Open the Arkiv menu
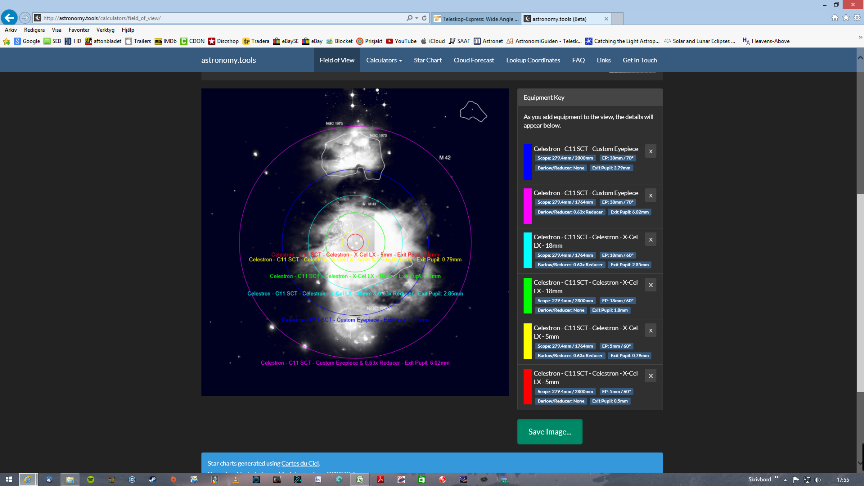The image size is (864, 486). pyautogui.click(x=10, y=30)
